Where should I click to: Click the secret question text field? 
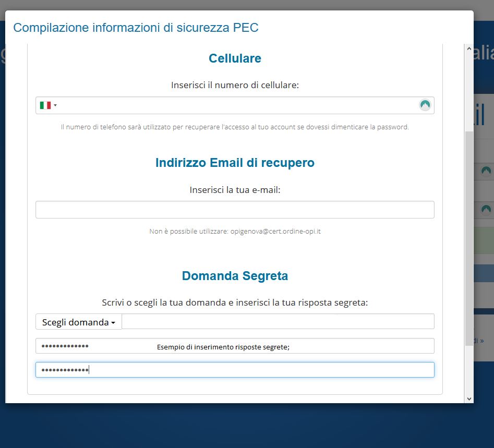(278, 321)
